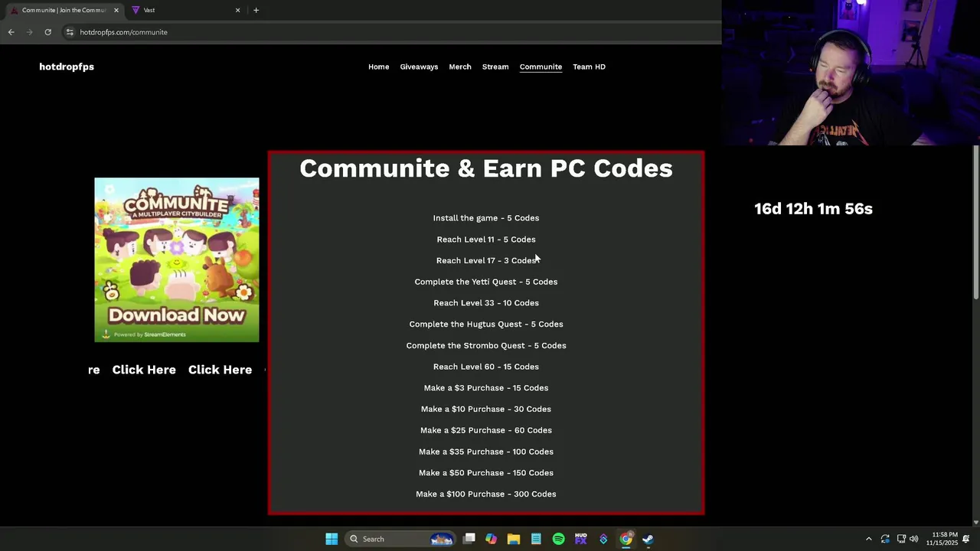Open a new browser tab
This screenshot has height=551, width=980.
tap(256, 10)
